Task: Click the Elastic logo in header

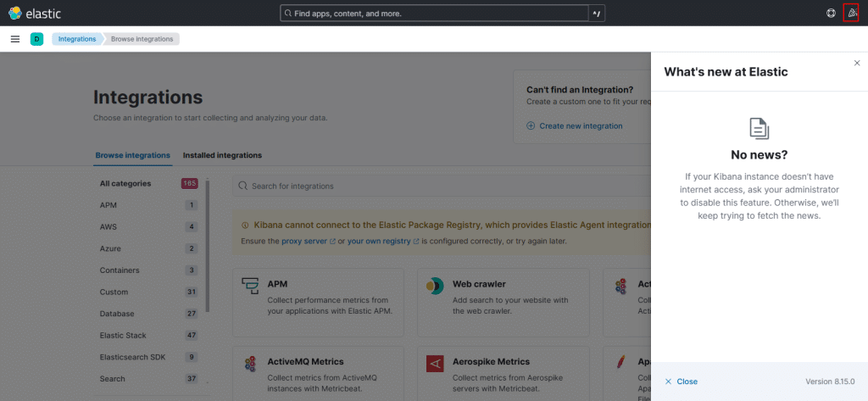Action: pyautogui.click(x=36, y=14)
